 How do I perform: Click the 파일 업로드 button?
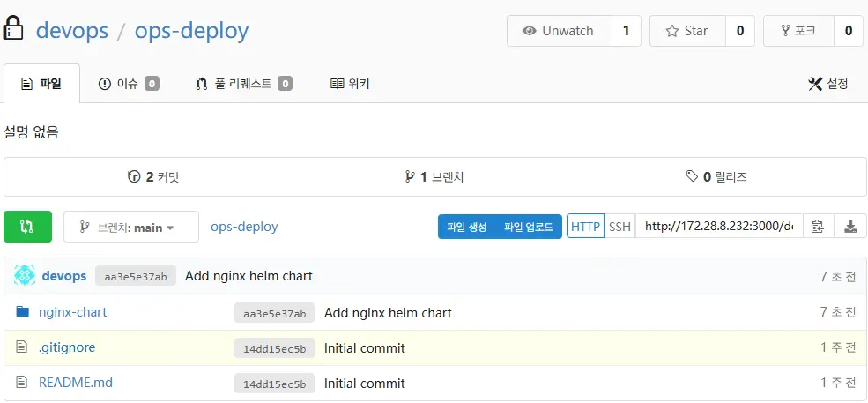(x=528, y=227)
